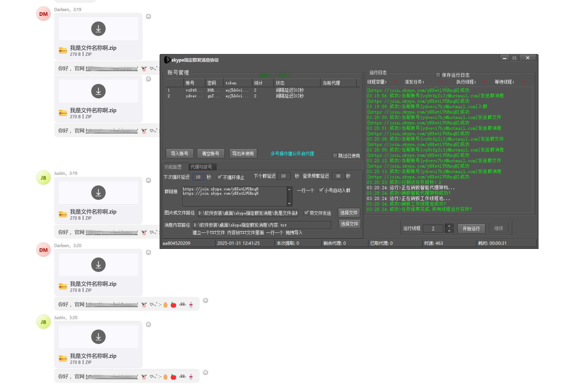Image resolution: width=562 pixels, height=392 pixels.
Task: Select the 功能配置 tab
Action: tap(173, 167)
